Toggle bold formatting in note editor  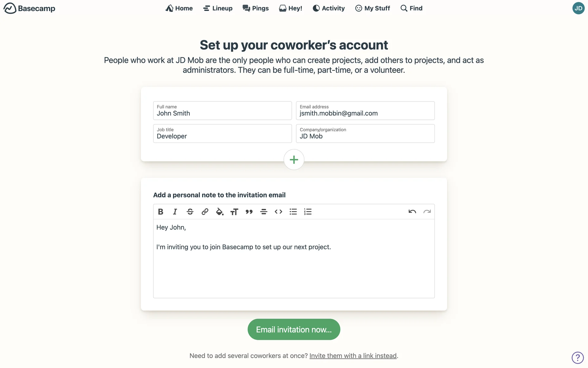(x=160, y=212)
